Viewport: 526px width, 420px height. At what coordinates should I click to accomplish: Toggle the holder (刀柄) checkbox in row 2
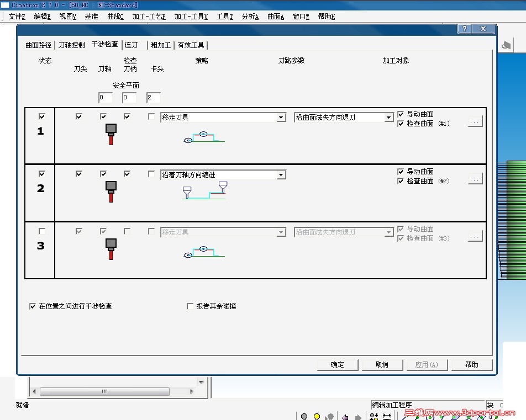tap(127, 174)
